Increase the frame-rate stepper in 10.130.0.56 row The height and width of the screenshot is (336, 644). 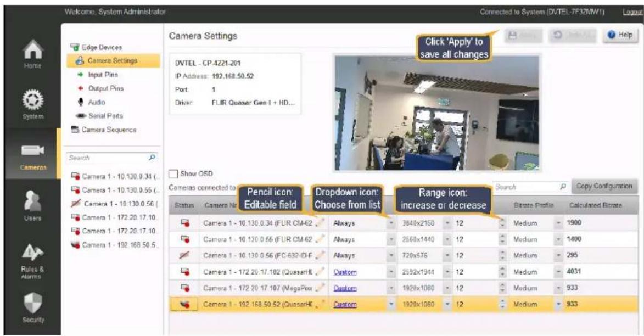coord(503,253)
